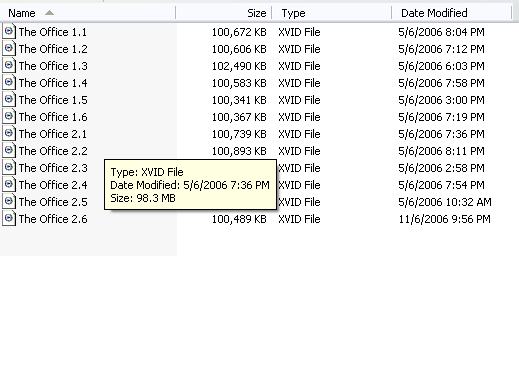Screen dimensions: 519x384
Task: Select the icon next to The Office 1.5
Action: click(9, 100)
